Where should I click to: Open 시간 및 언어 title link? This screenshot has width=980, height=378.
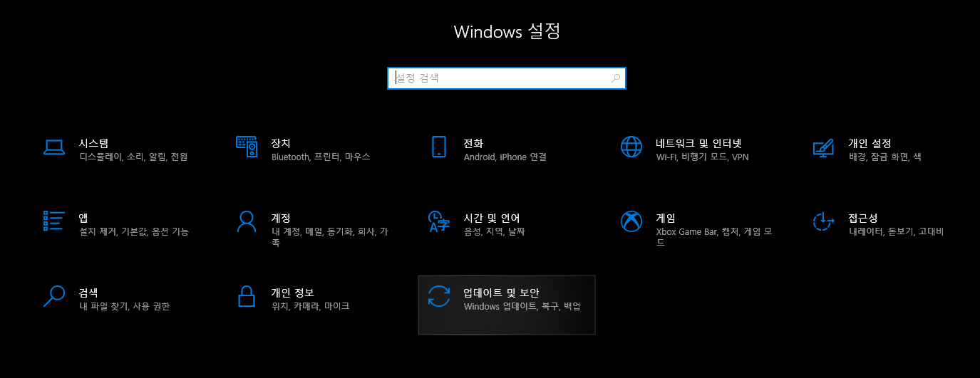point(492,218)
